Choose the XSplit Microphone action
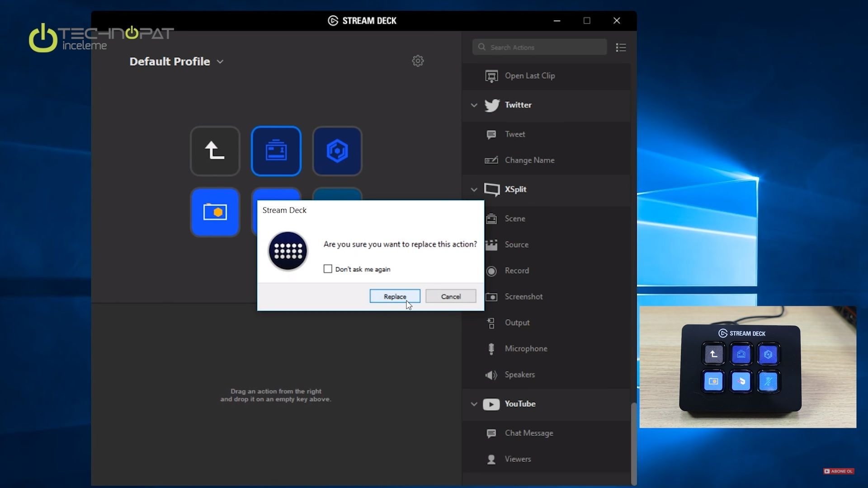Viewport: 868px width, 488px height. click(x=525, y=349)
